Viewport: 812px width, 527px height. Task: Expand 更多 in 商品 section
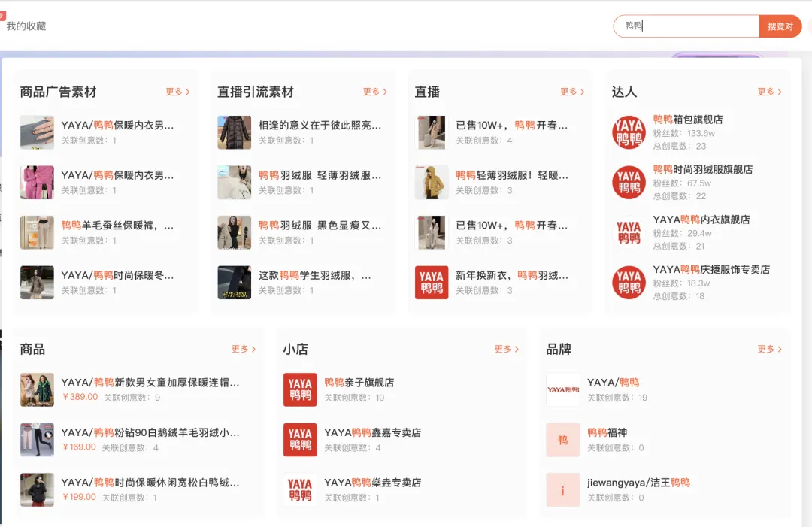pos(244,349)
